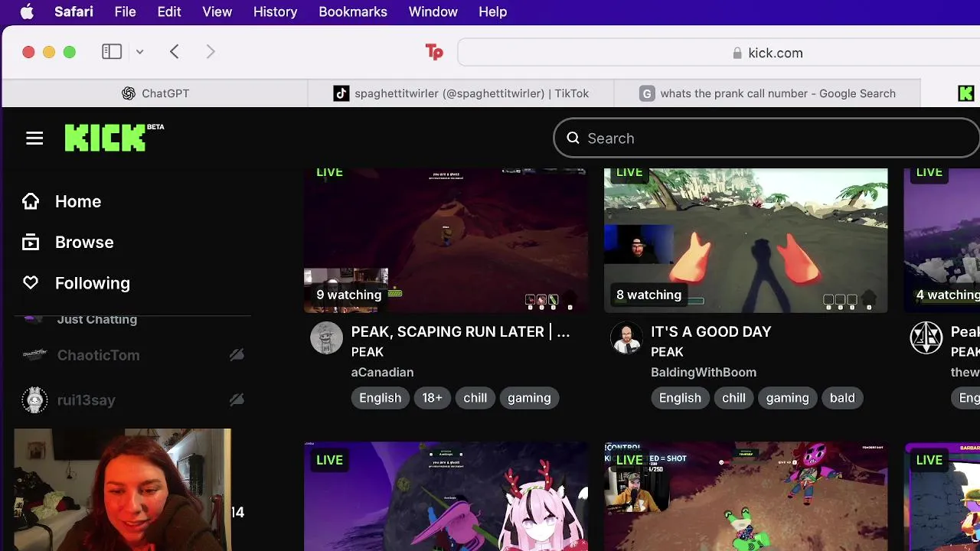Click the Home house icon
The height and width of the screenshot is (551, 980).
(x=31, y=201)
